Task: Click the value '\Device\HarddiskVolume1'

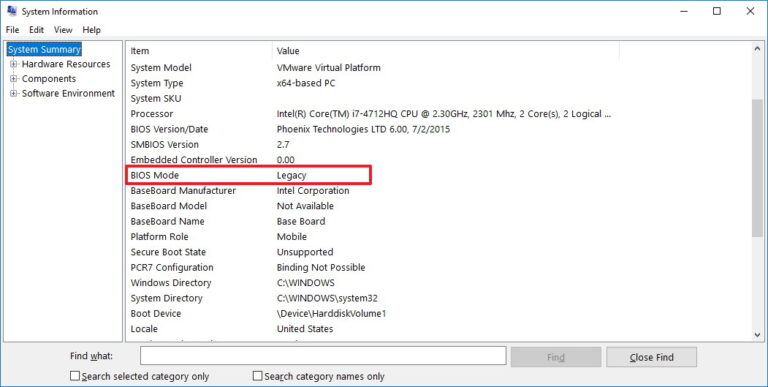Action: tap(332, 314)
